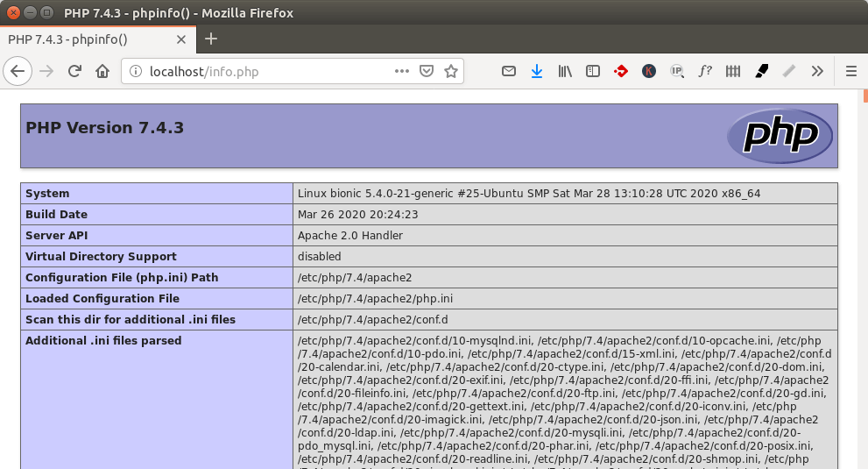Open the Downloads panel

(536, 71)
